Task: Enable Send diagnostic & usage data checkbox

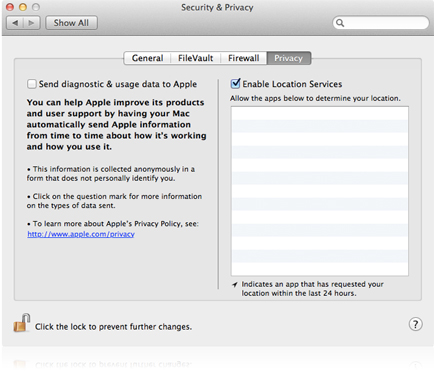Action: (32, 84)
